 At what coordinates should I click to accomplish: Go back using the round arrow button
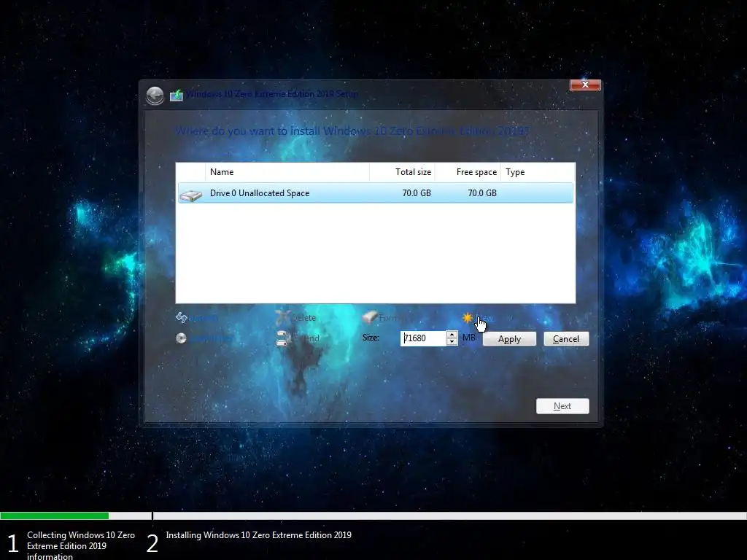tap(155, 96)
